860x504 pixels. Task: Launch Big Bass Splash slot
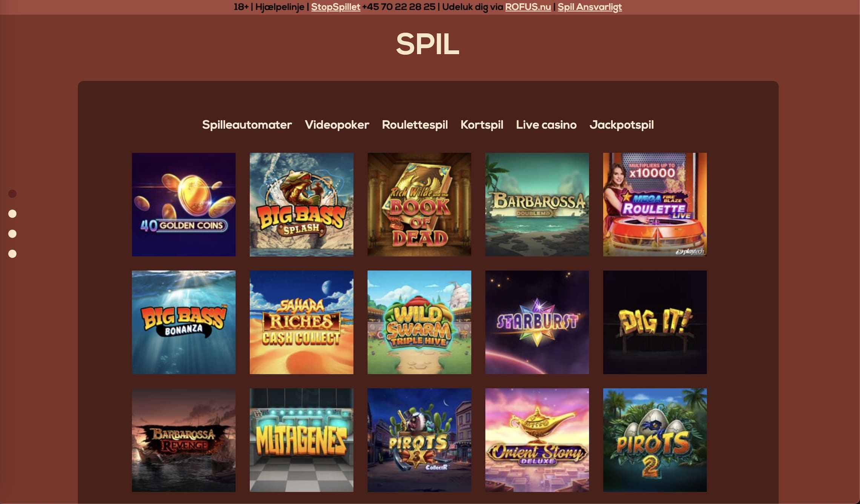tap(301, 204)
